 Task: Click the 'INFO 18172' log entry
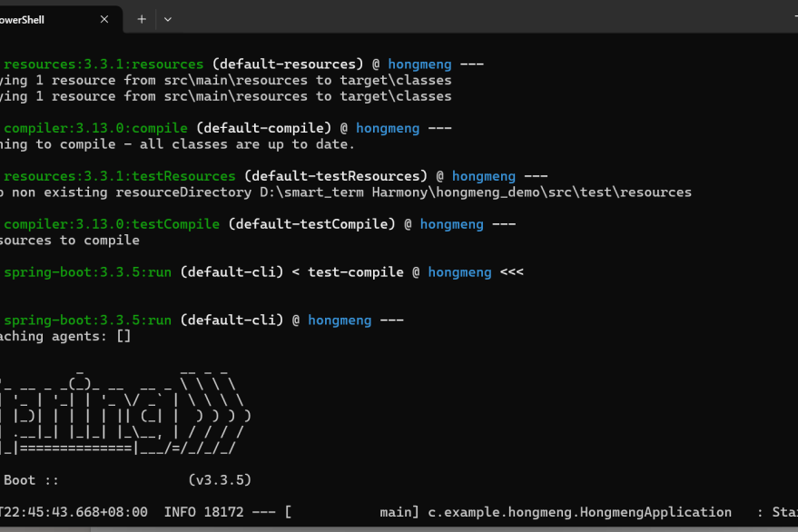coord(204,512)
